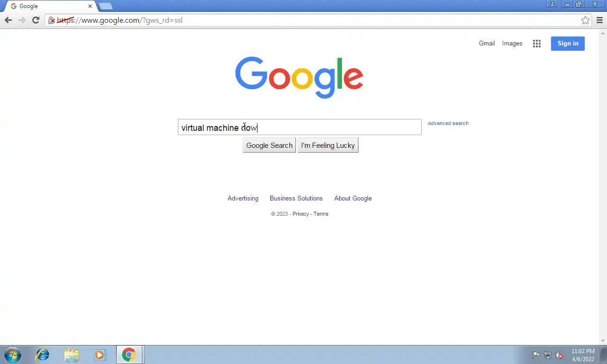Open the Business Solutions link
The height and width of the screenshot is (364, 607).
click(296, 198)
